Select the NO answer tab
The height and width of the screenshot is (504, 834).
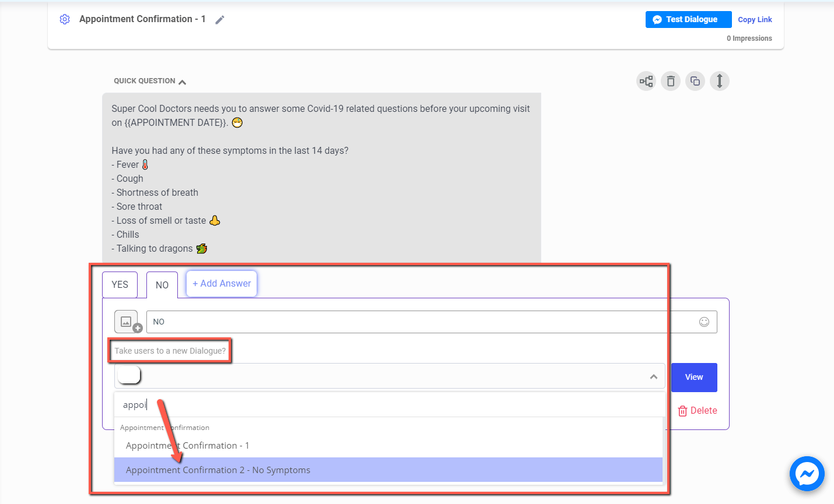162,285
